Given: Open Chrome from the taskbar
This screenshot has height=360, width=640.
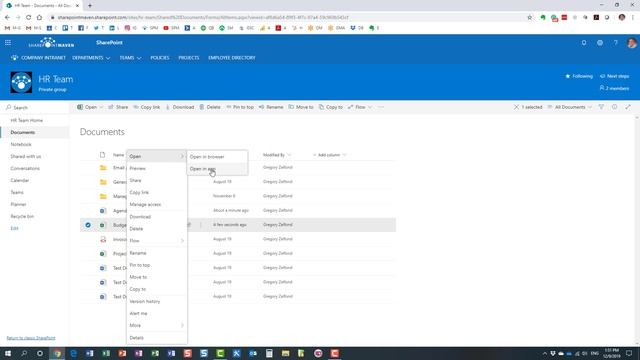Looking at the screenshot, I should (57, 353).
